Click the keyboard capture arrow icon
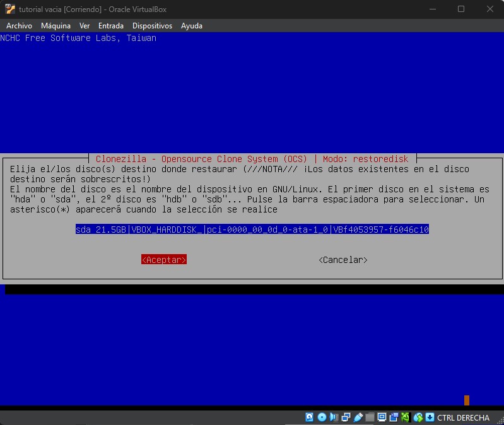The image size is (504, 425). pyautogui.click(x=430, y=417)
